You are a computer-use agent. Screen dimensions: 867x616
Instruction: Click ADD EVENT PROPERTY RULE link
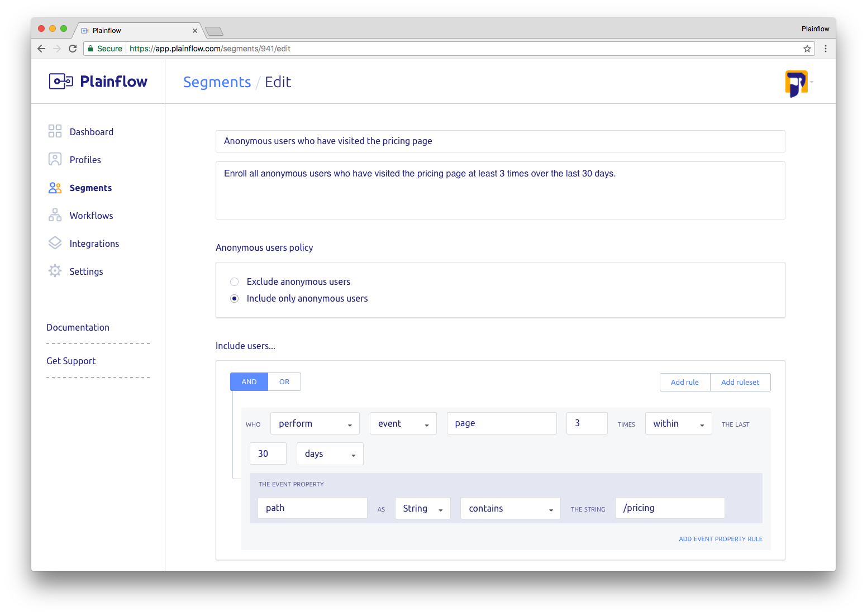click(721, 539)
